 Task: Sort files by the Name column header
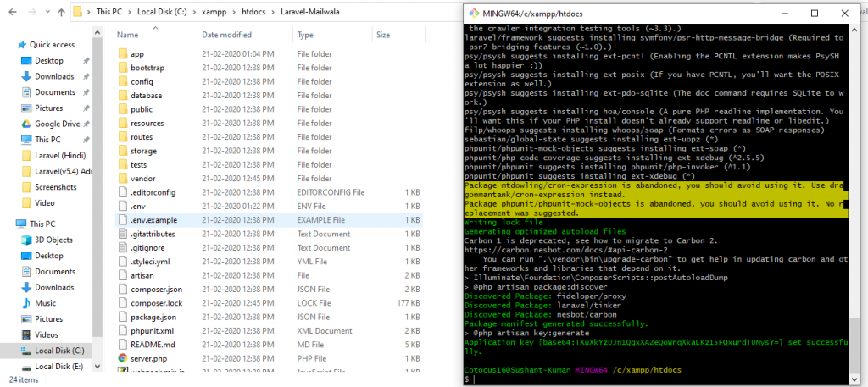(128, 35)
